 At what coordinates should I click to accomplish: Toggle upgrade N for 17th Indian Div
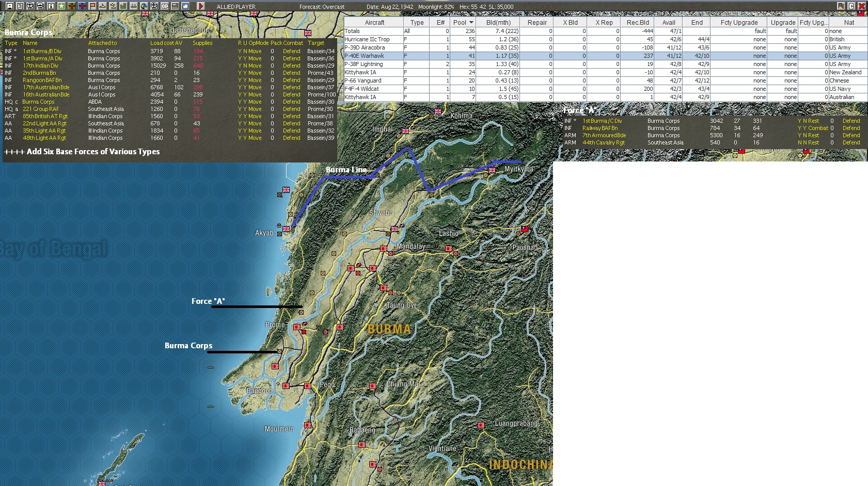coord(245,66)
